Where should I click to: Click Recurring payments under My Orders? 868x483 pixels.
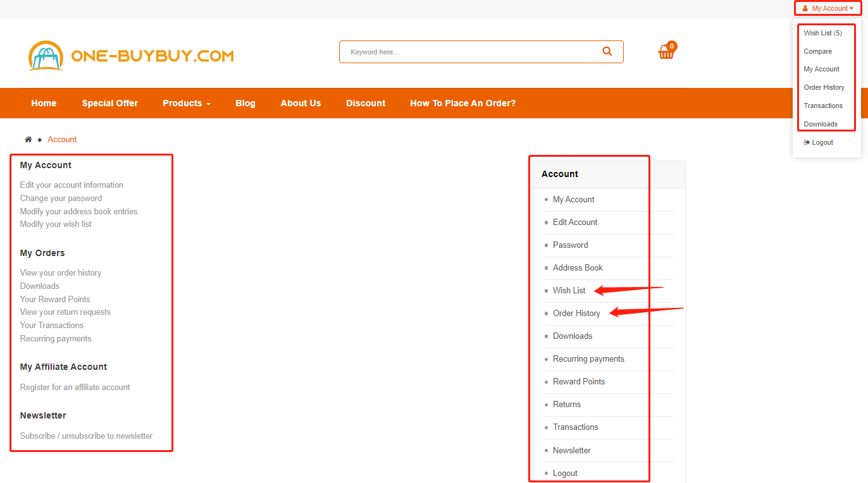(56, 339)
